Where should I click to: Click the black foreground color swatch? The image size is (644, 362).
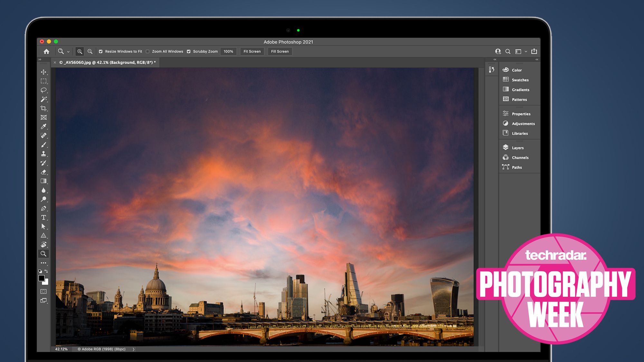(x=42, y=278)
